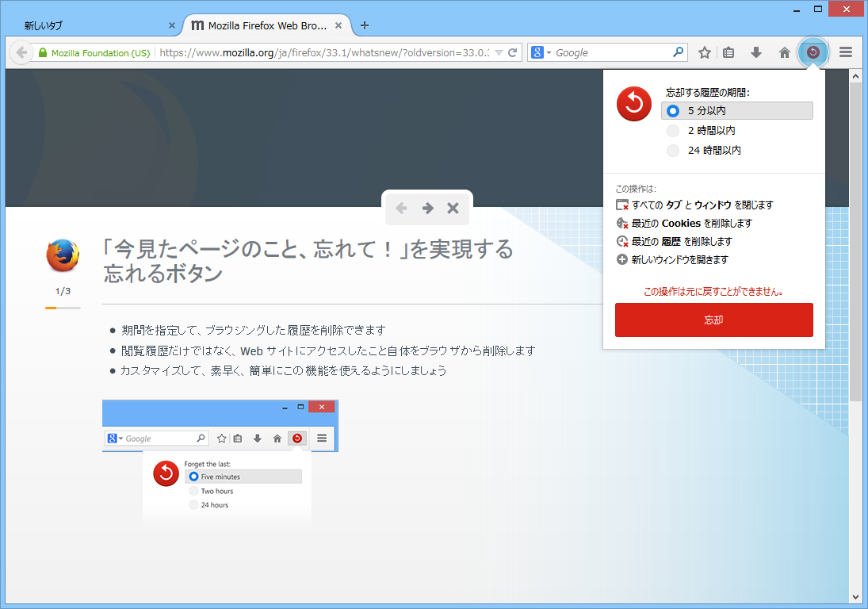Open the downloads list
The width and height of the screenshot is (868, 609).
pos(755,52)
